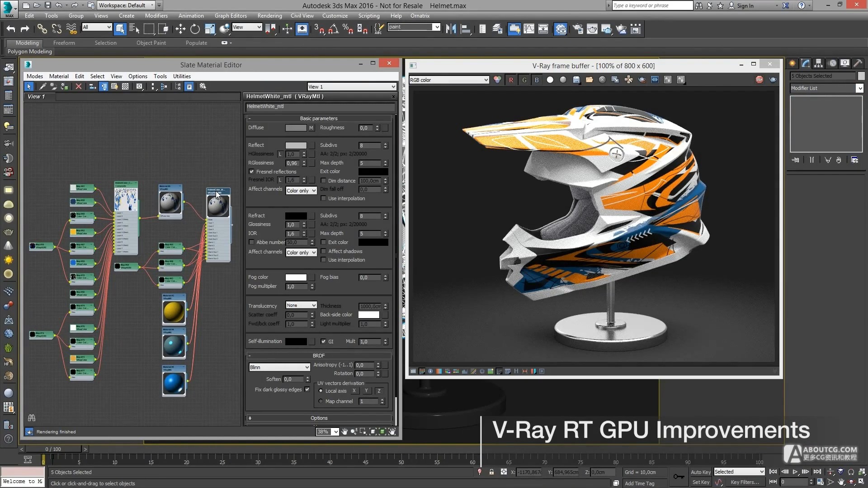Open the Rendering menu
Image resolution: width=868 pixels, height=488 pixels.
click(x=269, y=16)
